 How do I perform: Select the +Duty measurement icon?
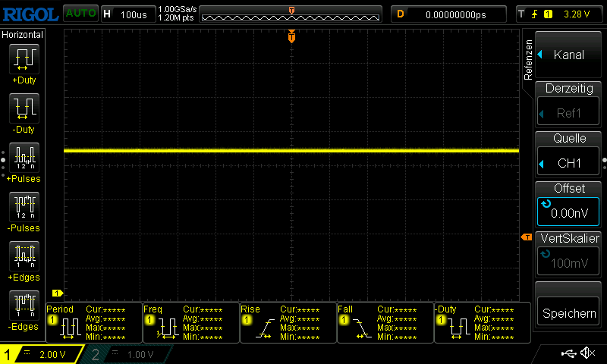23,59
